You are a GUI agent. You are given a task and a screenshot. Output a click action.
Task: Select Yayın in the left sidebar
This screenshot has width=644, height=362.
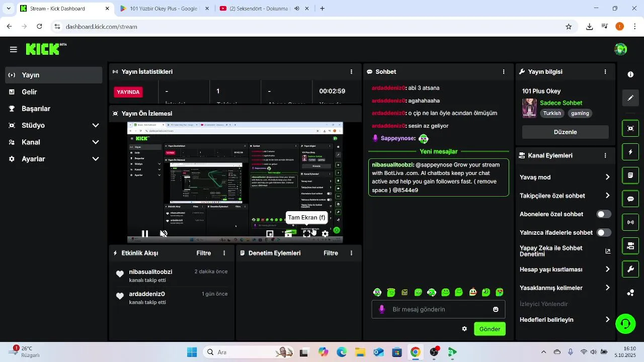click(x=54, y=75)
